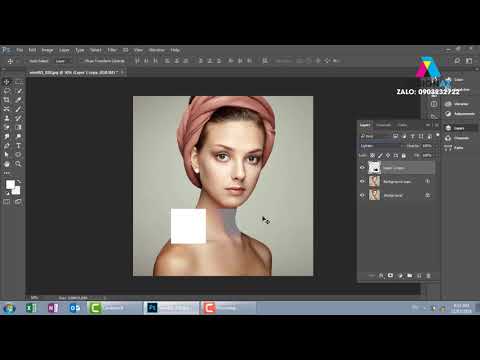Click the lock all padlock icon
This screenshot has height=360, width=480.
(x=404, y=156)
